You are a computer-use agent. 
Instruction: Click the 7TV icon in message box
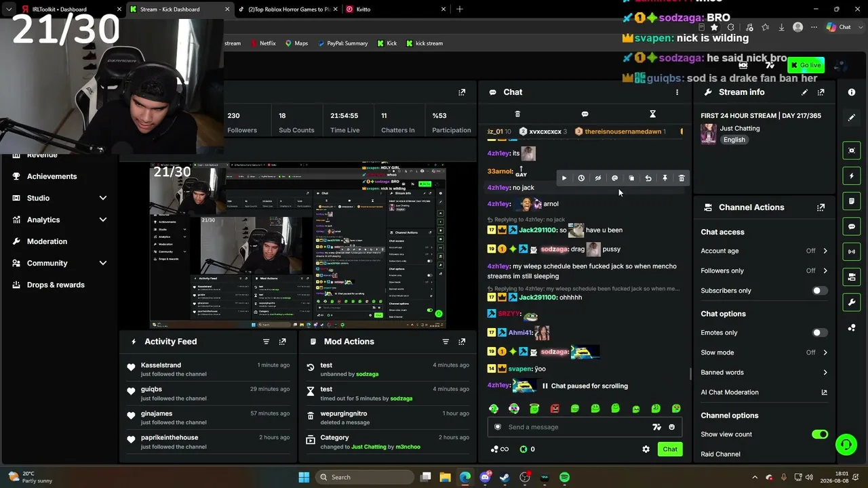pyautogui.click(x=656, y=427)
